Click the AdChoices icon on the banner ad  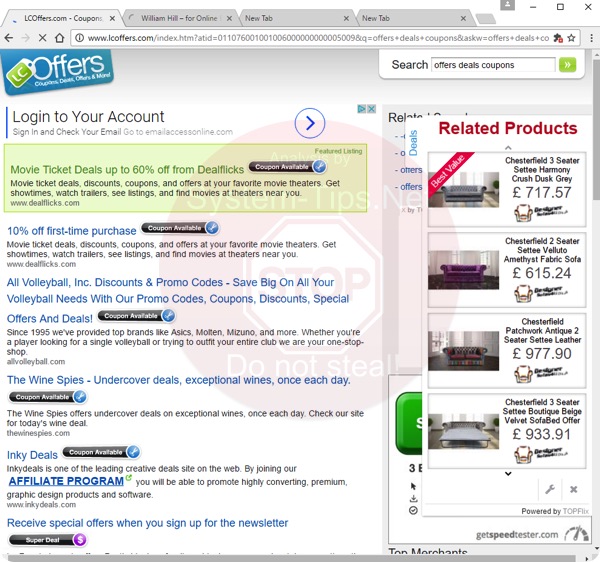coord(361,109)
